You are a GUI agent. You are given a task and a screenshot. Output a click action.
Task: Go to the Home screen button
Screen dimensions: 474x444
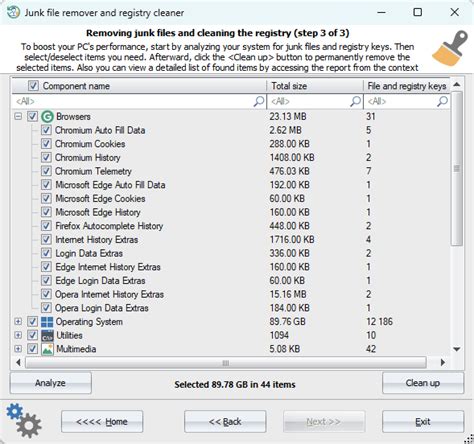tap(102, 422)
